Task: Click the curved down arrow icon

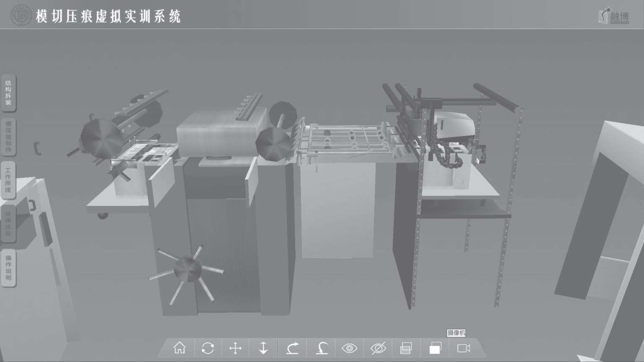Action: [x=322, y=348]
